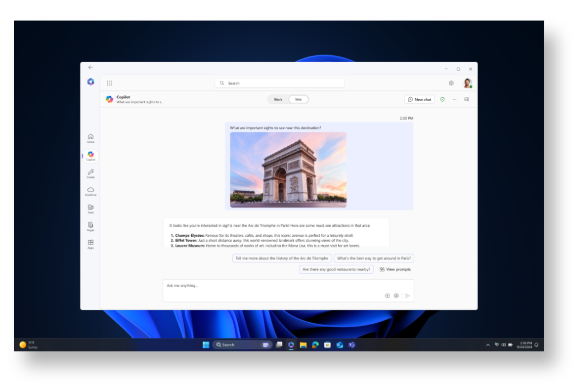This screenshot has width=580, height=392.
Task: Click 'Tell me more about the history' suggestion
Action: 282,258
